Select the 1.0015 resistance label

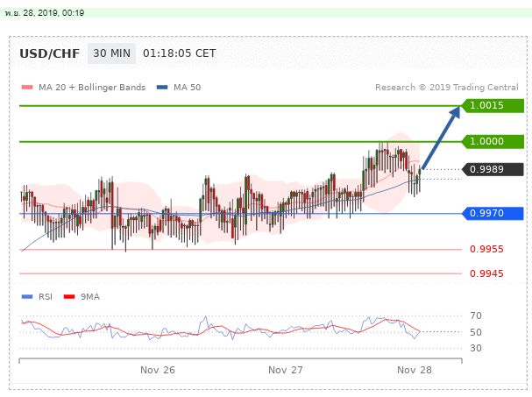click(493, 105)
